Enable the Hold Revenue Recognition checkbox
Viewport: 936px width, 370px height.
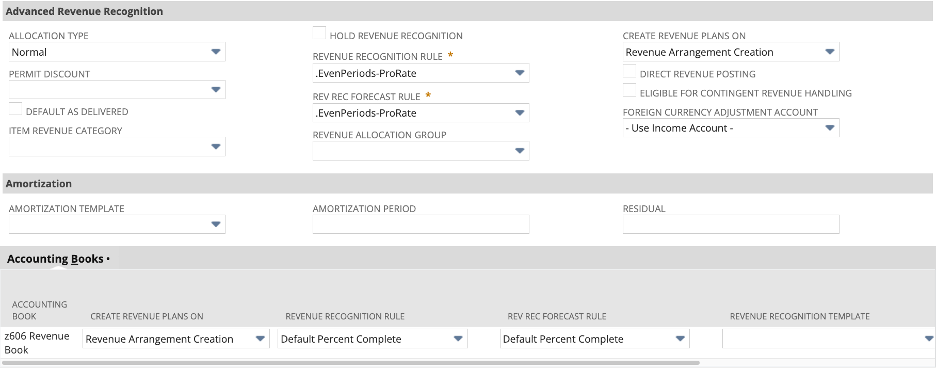click(x=319, y=33)
